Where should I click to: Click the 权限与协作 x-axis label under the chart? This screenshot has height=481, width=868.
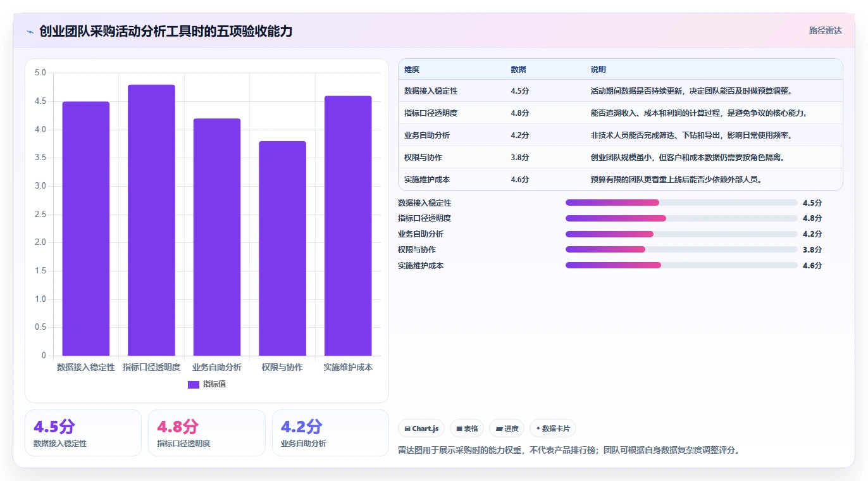tap(282, 367)
